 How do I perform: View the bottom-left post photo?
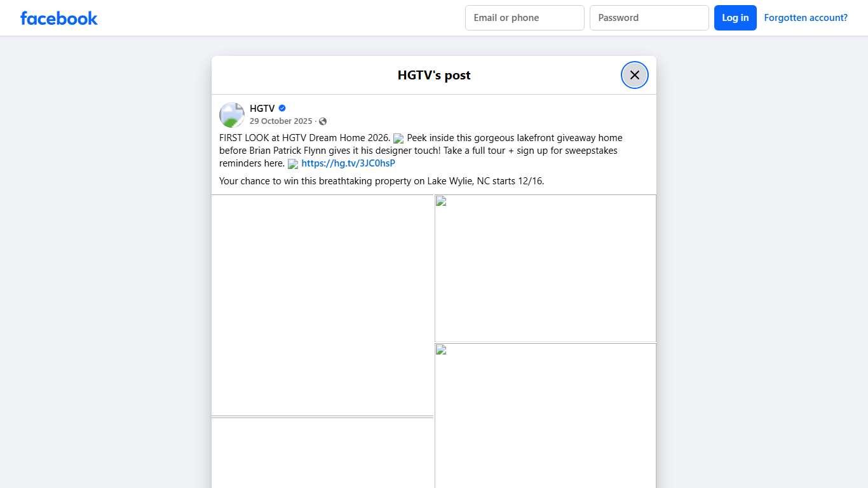[322, 452]
